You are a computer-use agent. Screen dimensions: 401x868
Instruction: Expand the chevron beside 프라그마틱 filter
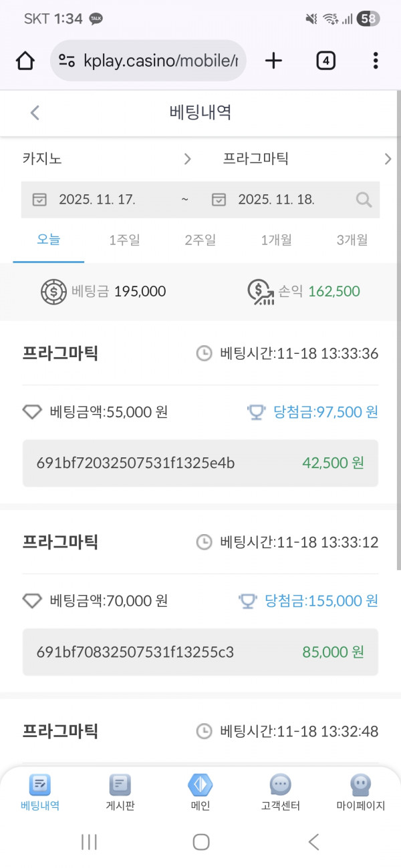tap(388, 159)
